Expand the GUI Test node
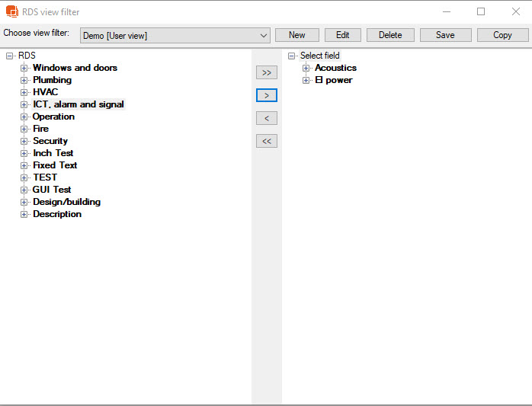This screenshot has height=406, width=532. tap(24, 190)
